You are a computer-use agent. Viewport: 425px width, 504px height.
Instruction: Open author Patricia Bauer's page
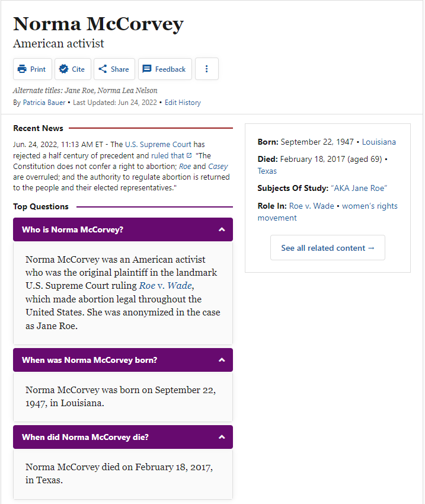(44, 103)
